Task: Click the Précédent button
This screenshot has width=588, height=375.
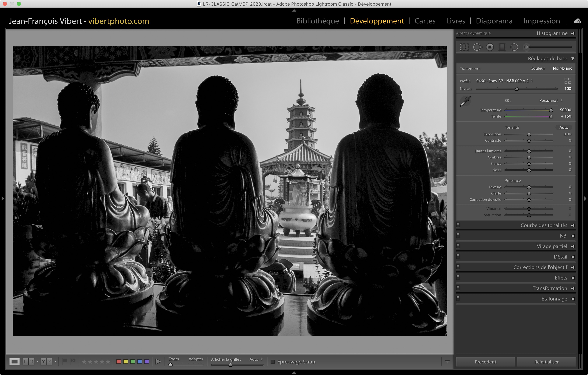Action: point(485,362)
